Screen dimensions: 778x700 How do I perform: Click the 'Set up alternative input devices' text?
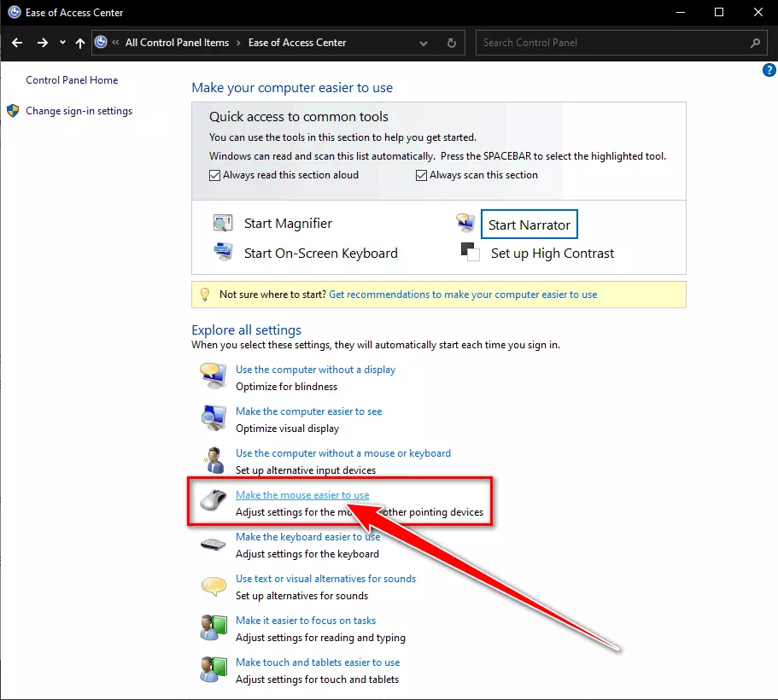click(x=306, y=470)
